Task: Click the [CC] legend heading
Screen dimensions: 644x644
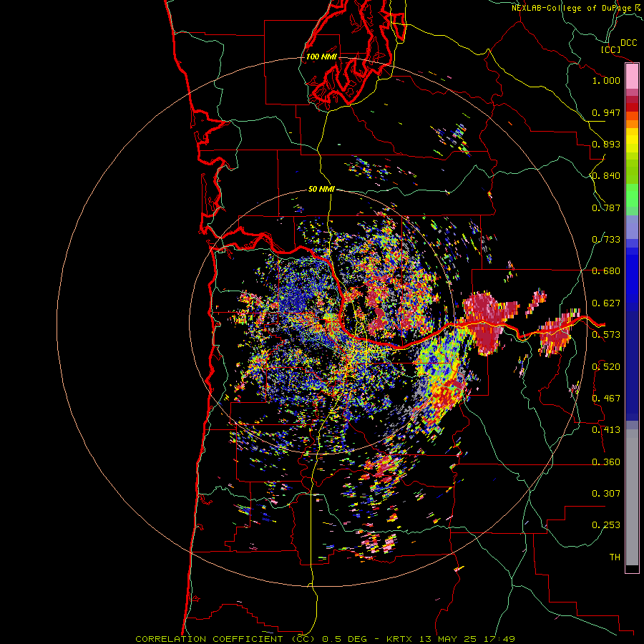Action: tap(610, 49)
